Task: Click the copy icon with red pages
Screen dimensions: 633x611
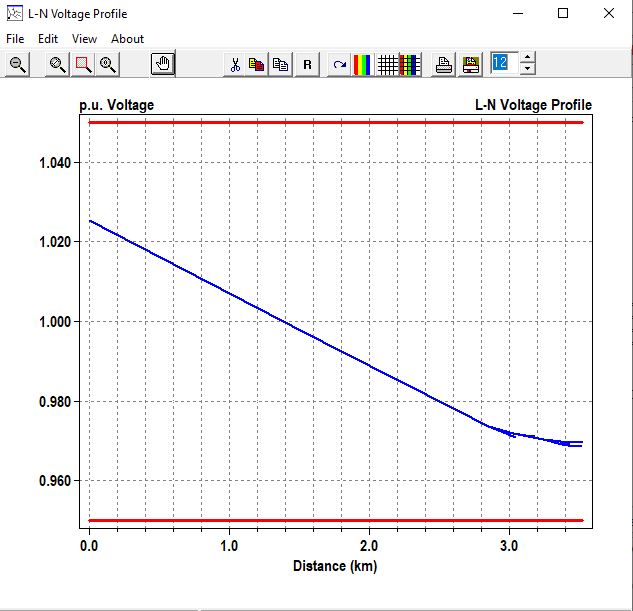Action: [x=257, y=65]
